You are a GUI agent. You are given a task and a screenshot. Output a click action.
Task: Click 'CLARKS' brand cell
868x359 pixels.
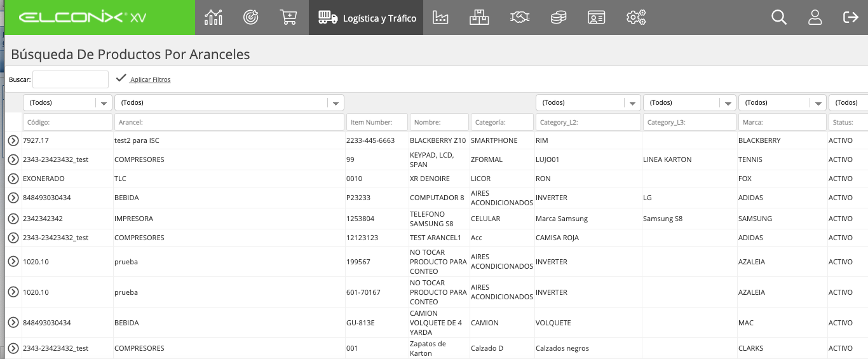point(751,348)
